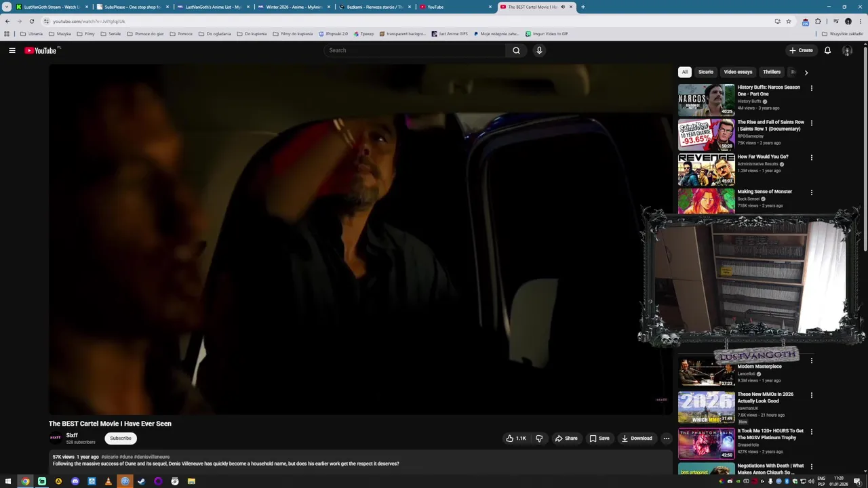Click the browser address bar URL
The image size is (868, 488).
(x=89, y=21)
